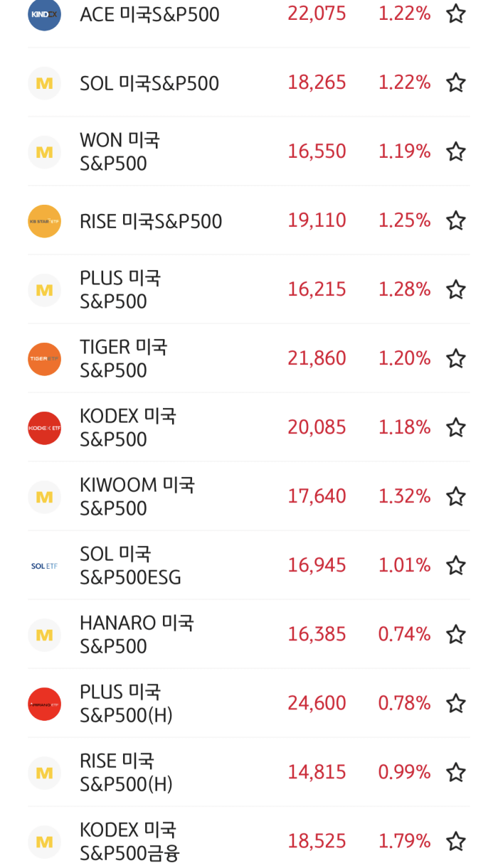Select the KB STAR ETF logo
The height and width of the screenshot is (868, 498).
pos(44,220)
